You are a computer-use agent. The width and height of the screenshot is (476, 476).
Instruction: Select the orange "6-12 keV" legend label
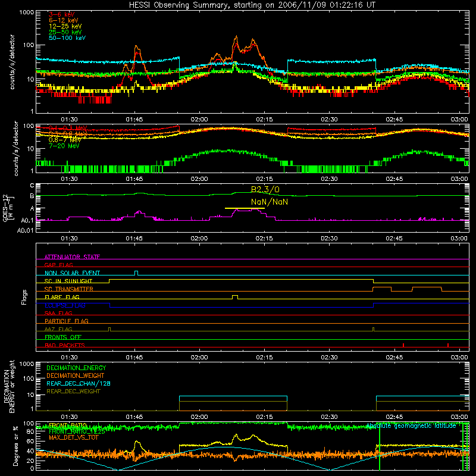(x=63, y=20)
